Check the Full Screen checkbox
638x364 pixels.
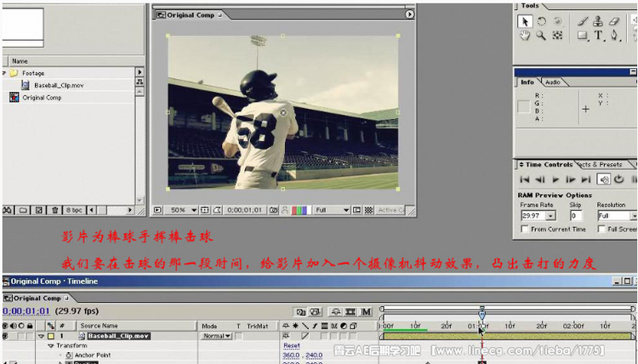pos(601,229)
